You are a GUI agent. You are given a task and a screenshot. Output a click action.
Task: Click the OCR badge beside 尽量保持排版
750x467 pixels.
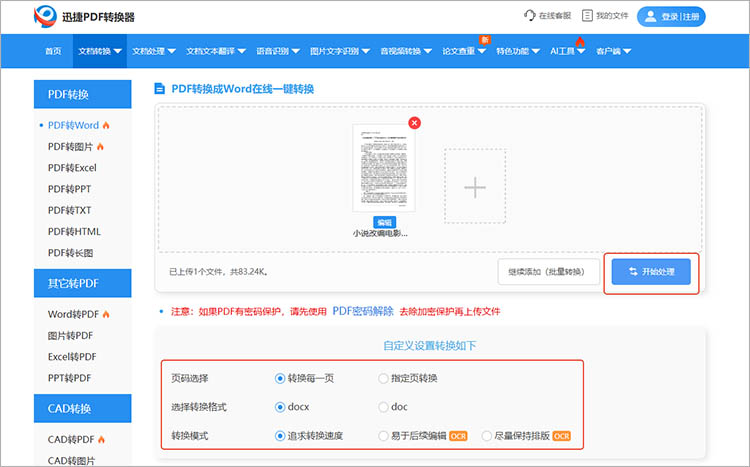pos(562,436)
